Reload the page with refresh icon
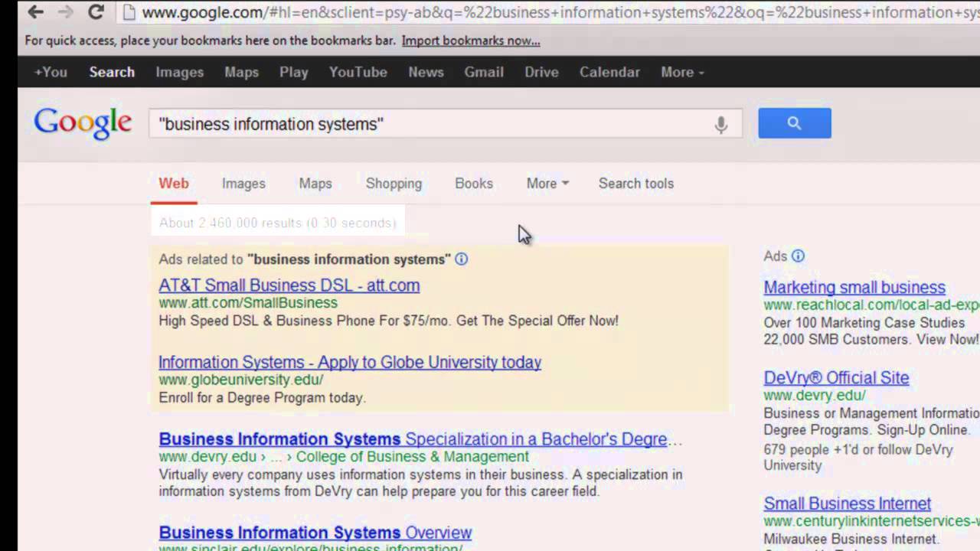 click(x=96, y=11)
